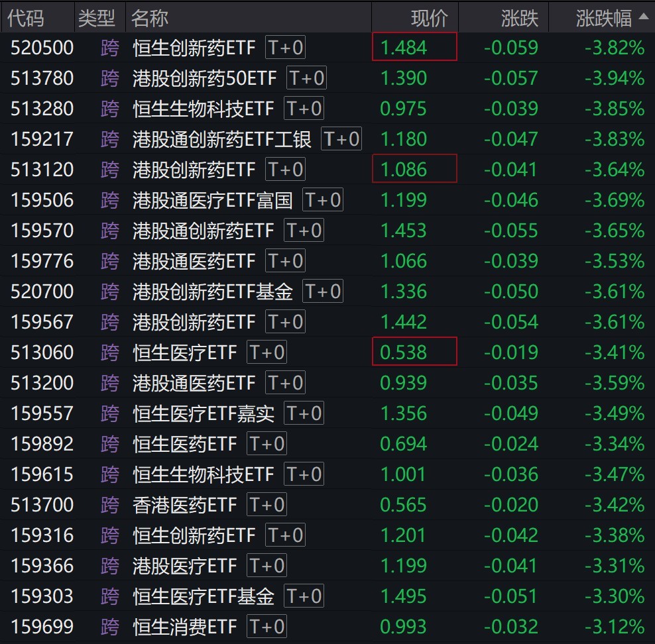Open 恒生医疗ETF嘉实 name
Image resolution: width=655 pixels, height=644 pixels.
tap(204, 413)
